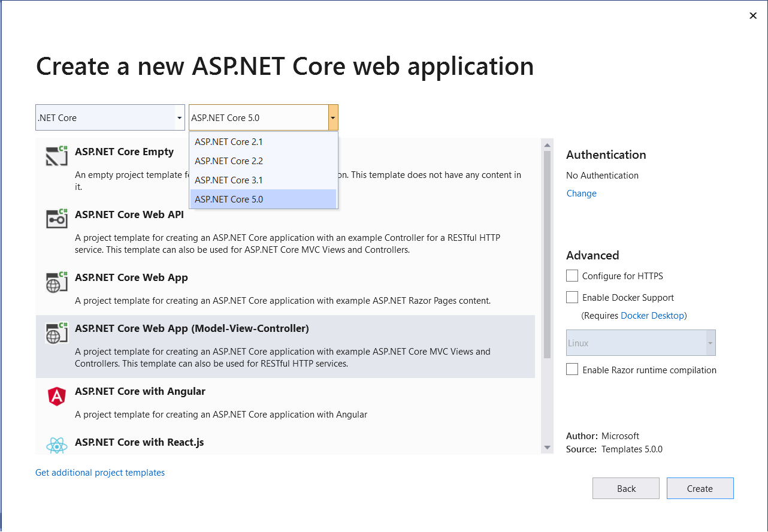Image resolution: width=768 pixels, height=532 pixels.
Task: Check Enable Razor runtime compilation
Action: 572,370
